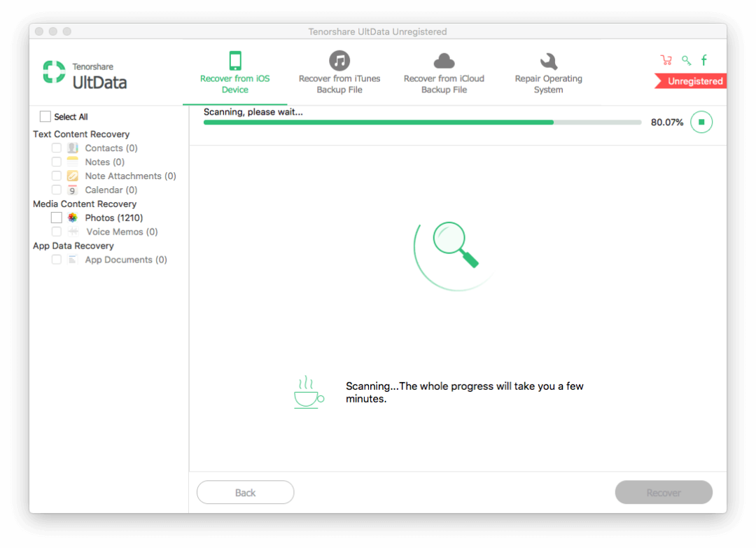Click the magnifying glass scanning icon
This screenshot has height=548, width=756.
(x=455, y=244)
